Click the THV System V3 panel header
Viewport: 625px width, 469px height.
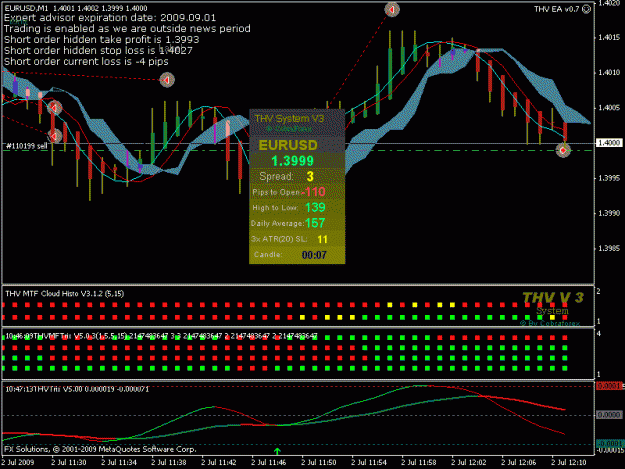click(x=289, y=118)
